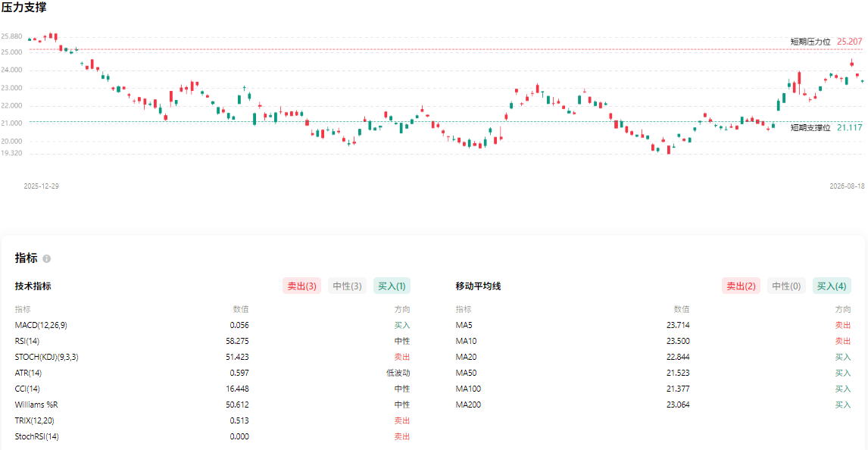
Task: Select the 卖出(3) technical indicator filter
Action: pos(301,286)
